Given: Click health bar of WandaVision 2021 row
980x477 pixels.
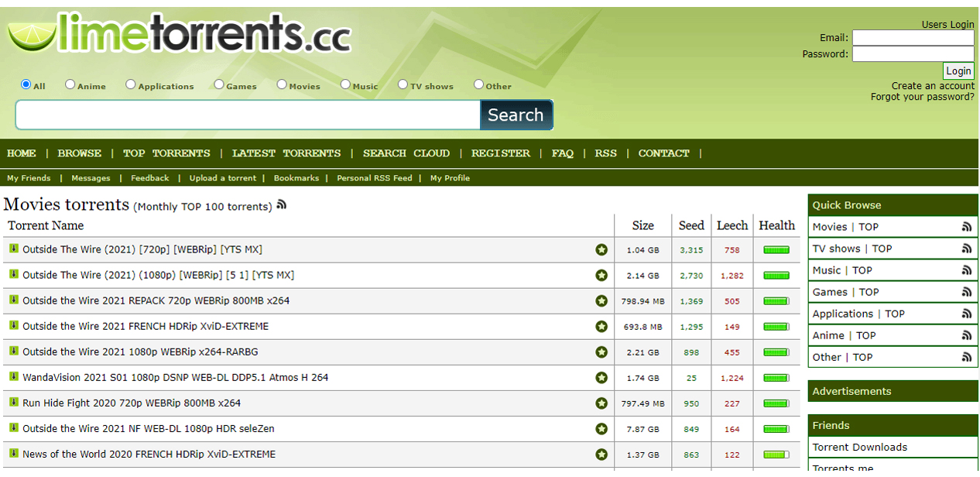Looking at the screenshot, I should (x=776, y=378).
